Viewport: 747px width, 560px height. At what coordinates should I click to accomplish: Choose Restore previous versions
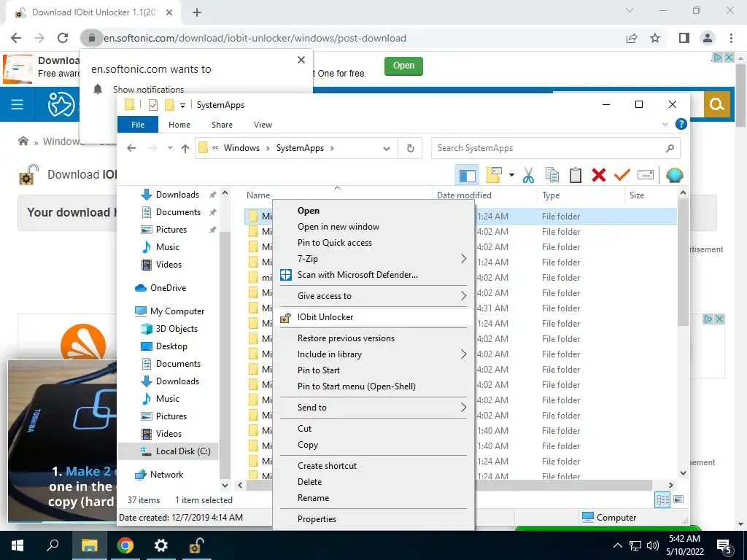tap(374, 338)
